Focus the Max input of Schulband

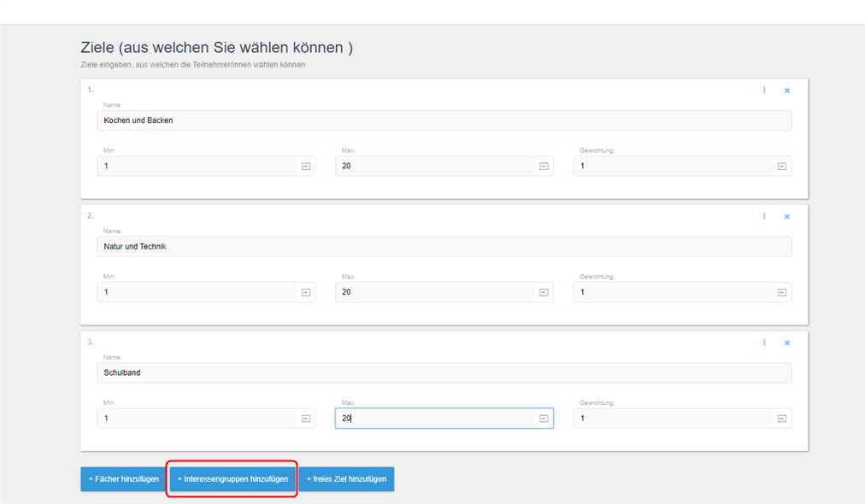[444, 419]
